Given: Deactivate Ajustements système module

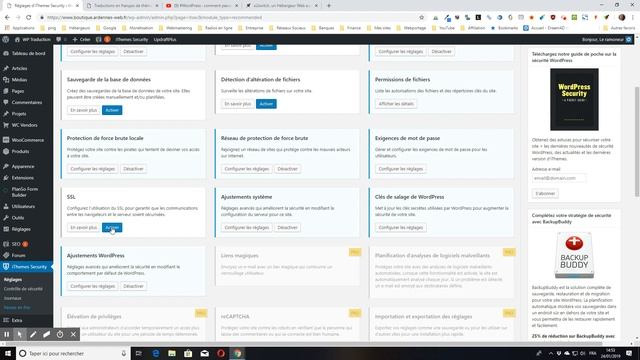Looking at the screenshot, I should coord(287,227).
